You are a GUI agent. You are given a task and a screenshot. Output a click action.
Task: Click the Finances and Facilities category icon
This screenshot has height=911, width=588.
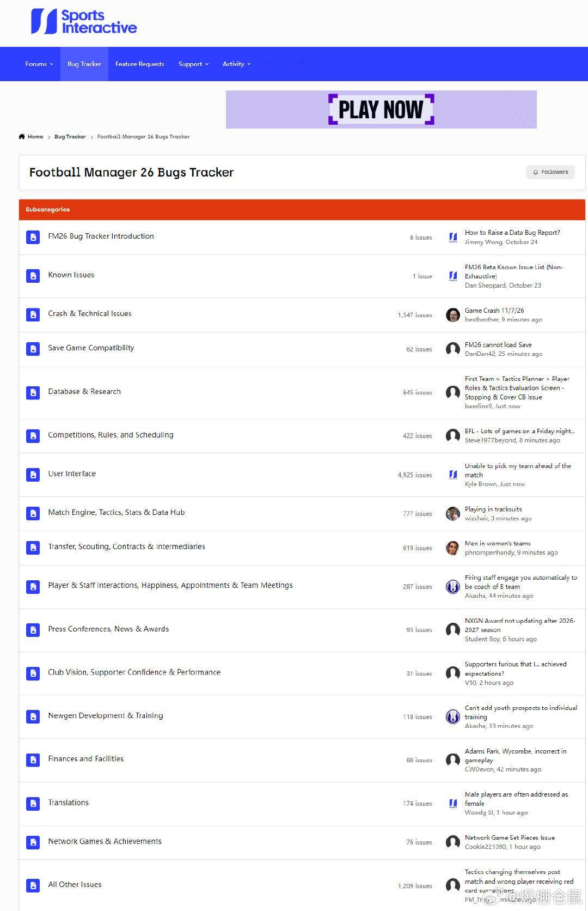pyautogui.click(x=33, y=760)
